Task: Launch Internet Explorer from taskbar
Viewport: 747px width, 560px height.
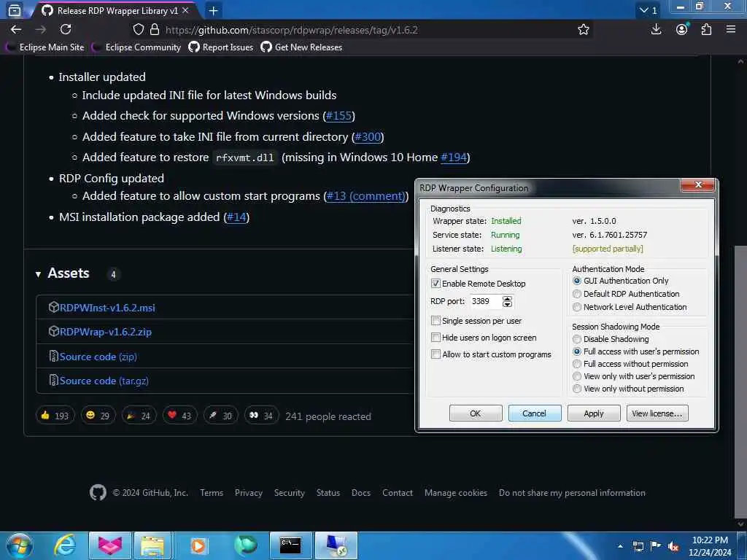Action: pyautogui.click(x=64, y=545)
